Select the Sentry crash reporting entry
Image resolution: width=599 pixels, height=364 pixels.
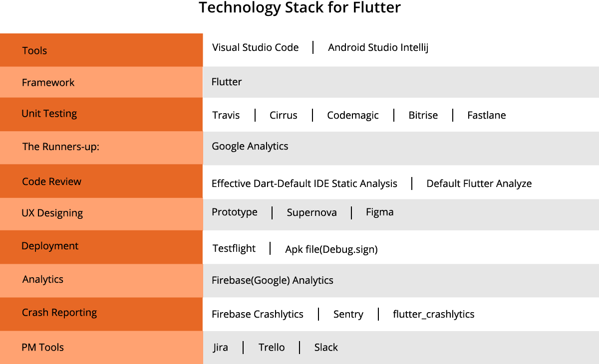point(348,314)
